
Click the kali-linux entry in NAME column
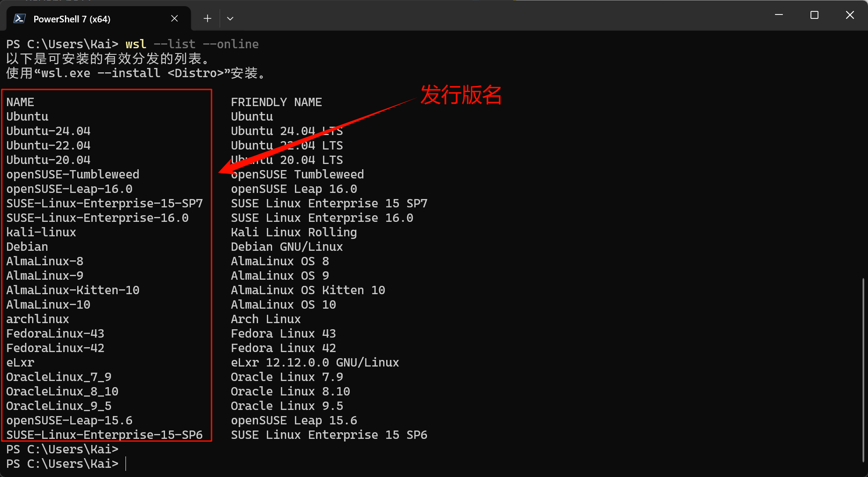[41, 232]
